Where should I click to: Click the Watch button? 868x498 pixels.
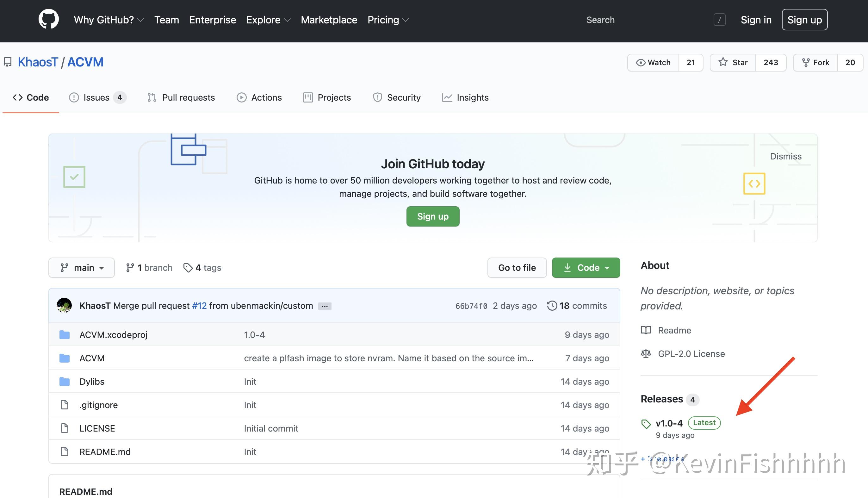pyautogui.click(x=653, y=63)
